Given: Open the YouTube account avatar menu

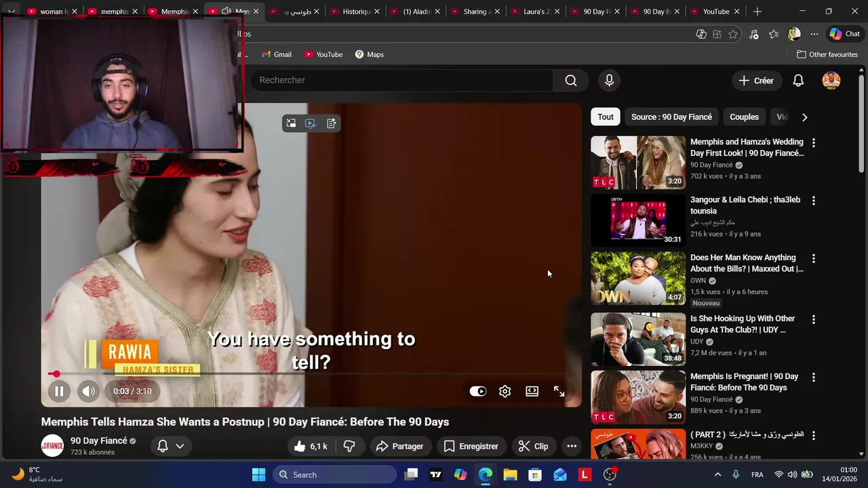Looking at the screenshot, I should (x=831, y=81).
